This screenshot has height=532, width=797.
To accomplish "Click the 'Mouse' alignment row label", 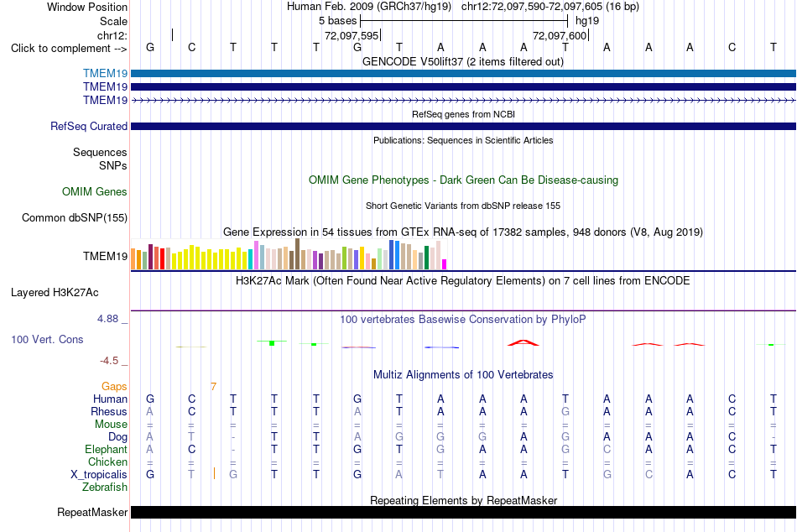I will click(112, 425).
